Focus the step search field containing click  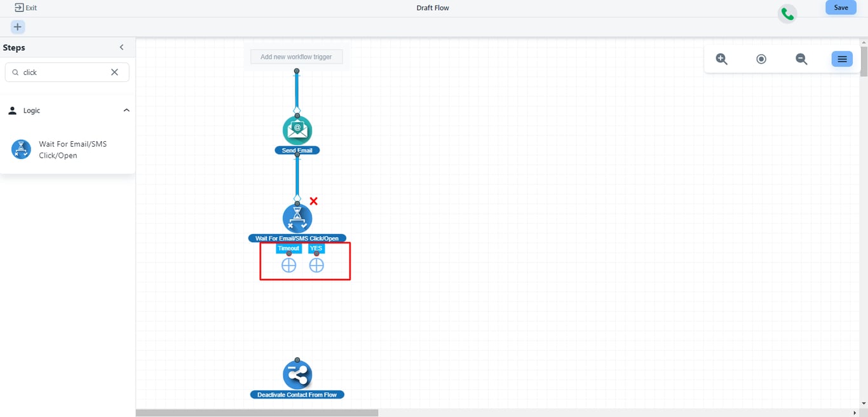click(67, 72)
